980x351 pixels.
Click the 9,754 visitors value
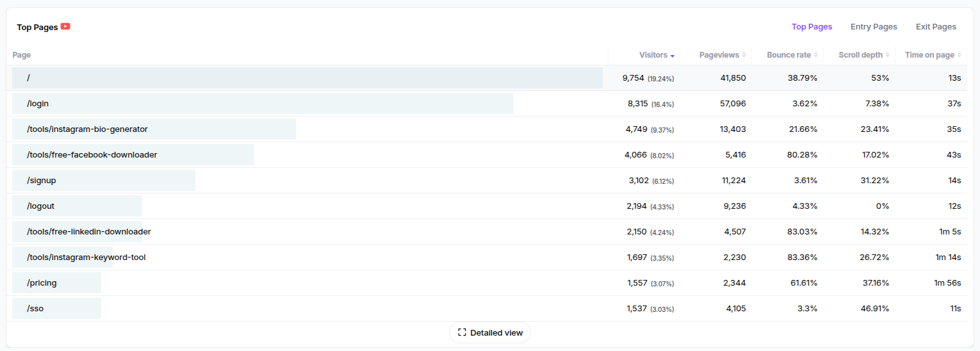(x=633, y=78)
